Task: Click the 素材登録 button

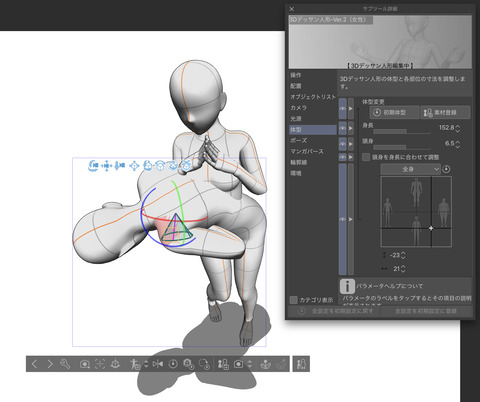Action: 445,113
